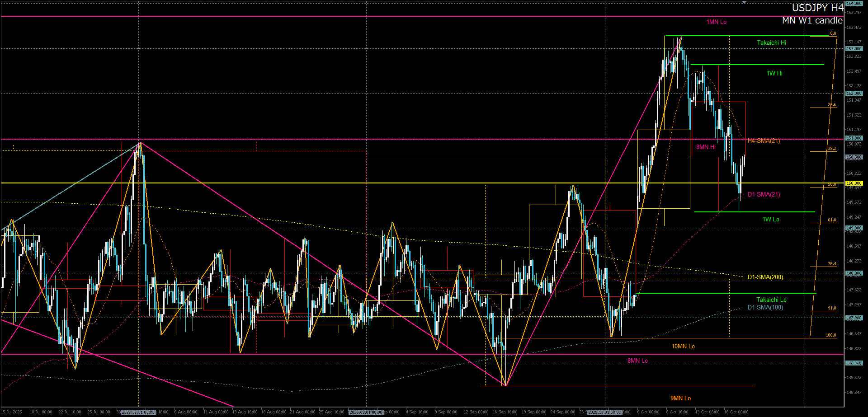Select the 'Takaichi Hi' green label
The height and width of the screenshot is (417, 868).
pos(771,43)
